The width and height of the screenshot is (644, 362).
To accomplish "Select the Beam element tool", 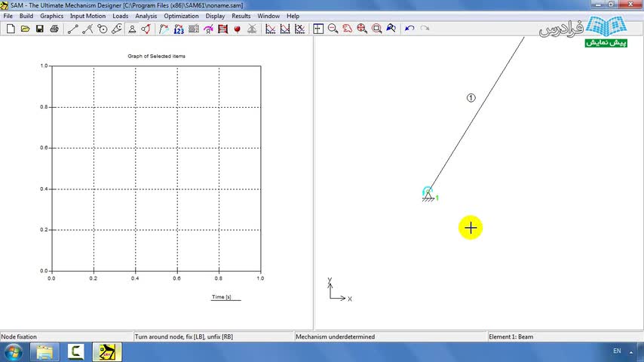I will (72, 29).
